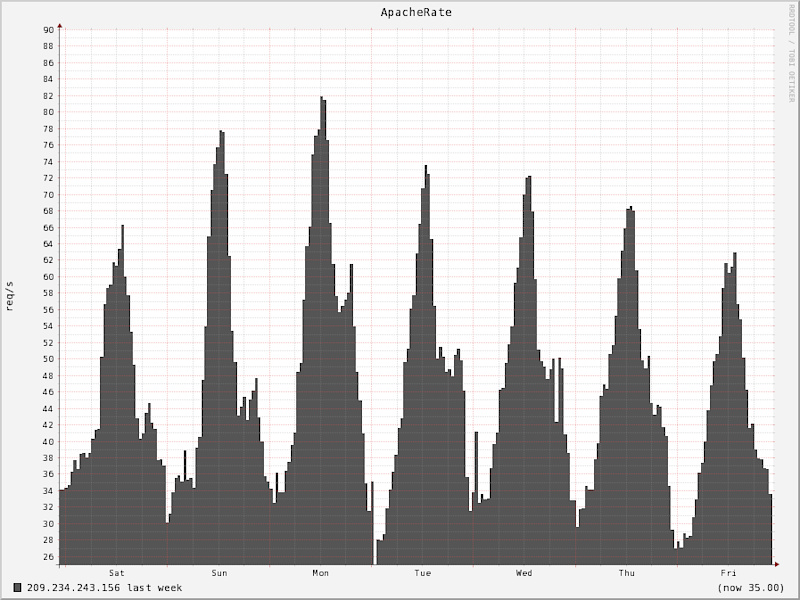Select the (now 35.00) value text

[x=750, y=588]
